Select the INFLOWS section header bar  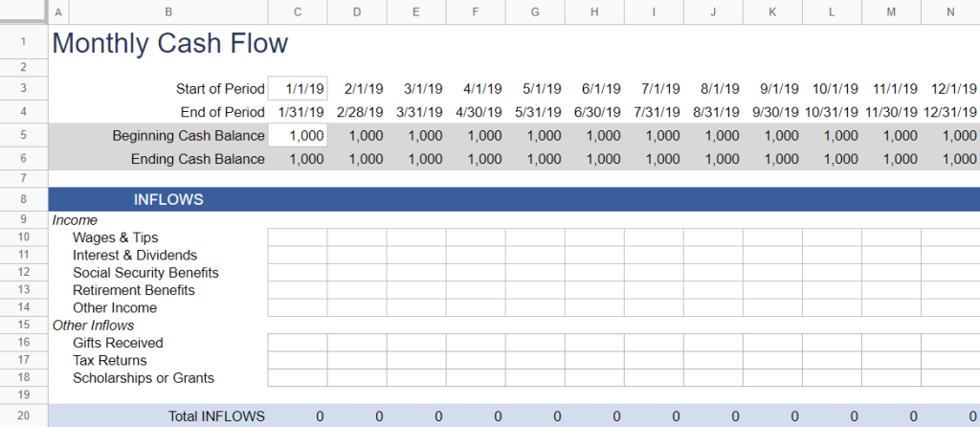pos(514,199)
